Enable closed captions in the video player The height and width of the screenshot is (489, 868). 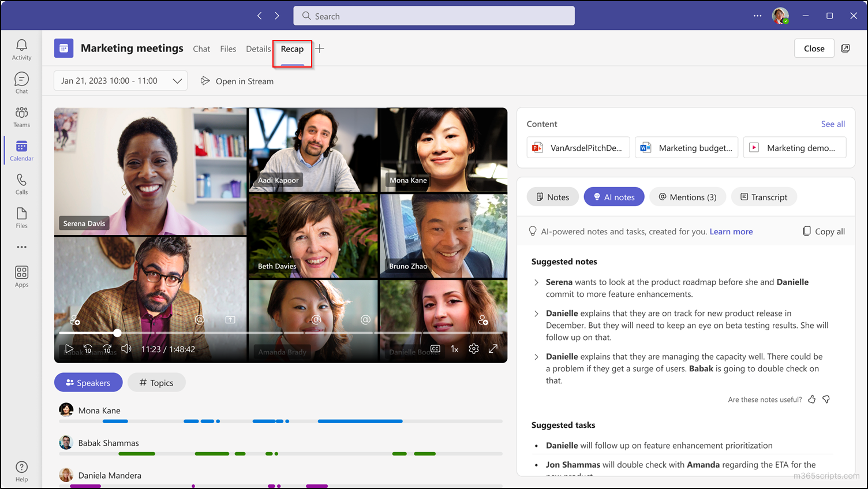pos(435,349)
